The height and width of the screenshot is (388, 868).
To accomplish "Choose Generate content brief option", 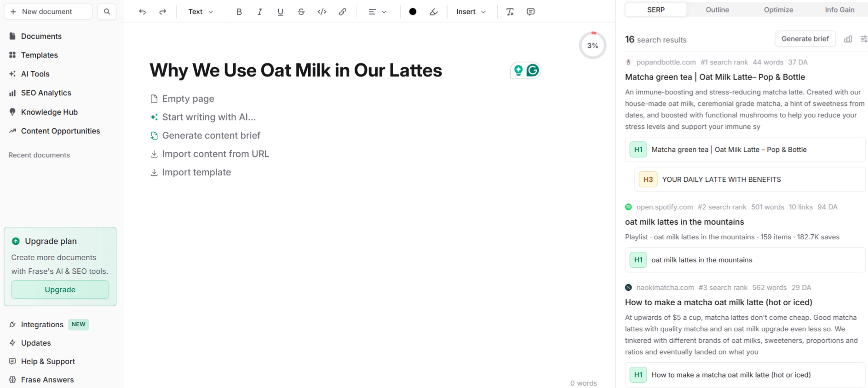I will [x=206, y=136].
